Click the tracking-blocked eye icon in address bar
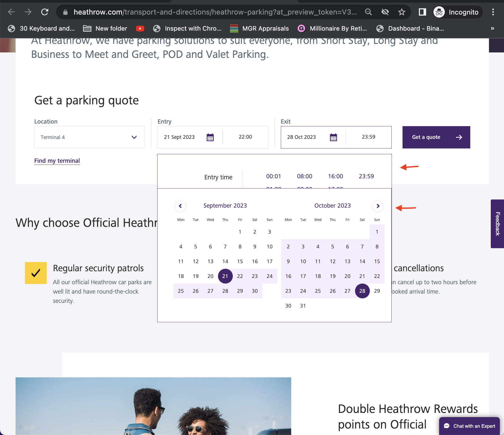 click(385, 12)
